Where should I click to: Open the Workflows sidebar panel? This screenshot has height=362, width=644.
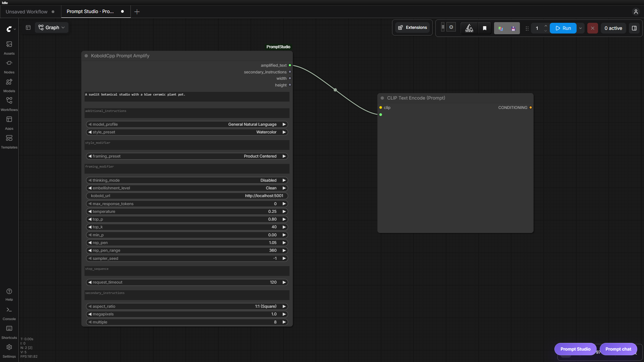(9, 104)
